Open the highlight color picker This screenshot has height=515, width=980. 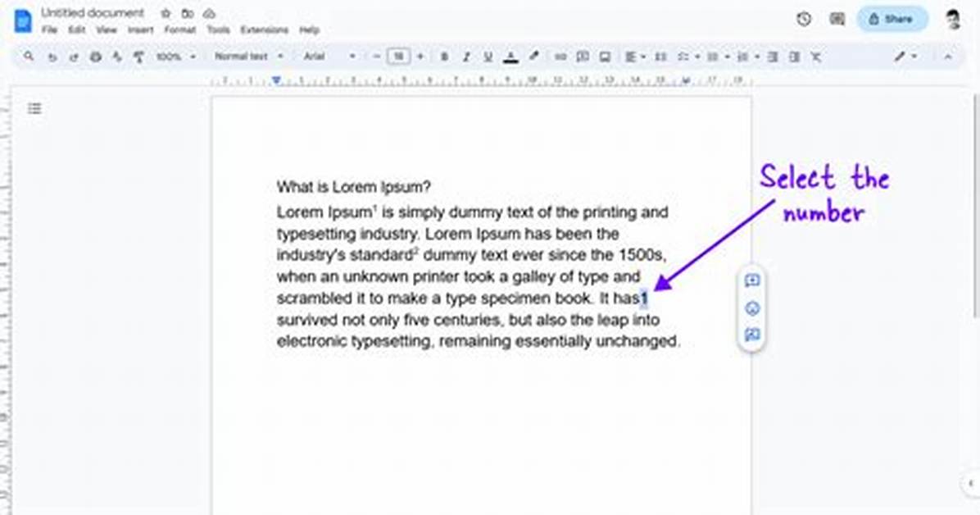coord(533,57)
